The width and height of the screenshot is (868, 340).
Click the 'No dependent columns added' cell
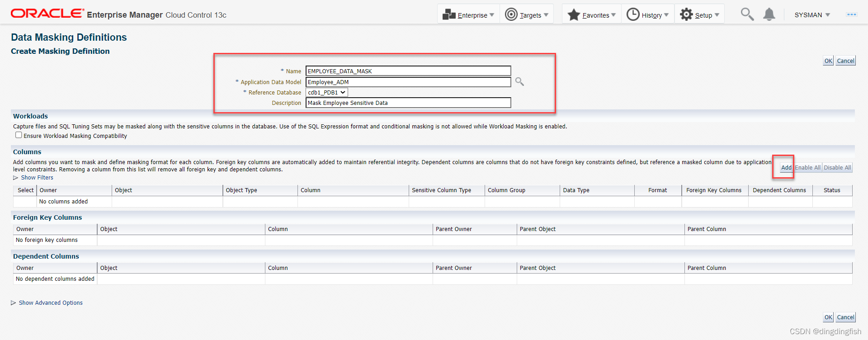[x=55, y=279]
